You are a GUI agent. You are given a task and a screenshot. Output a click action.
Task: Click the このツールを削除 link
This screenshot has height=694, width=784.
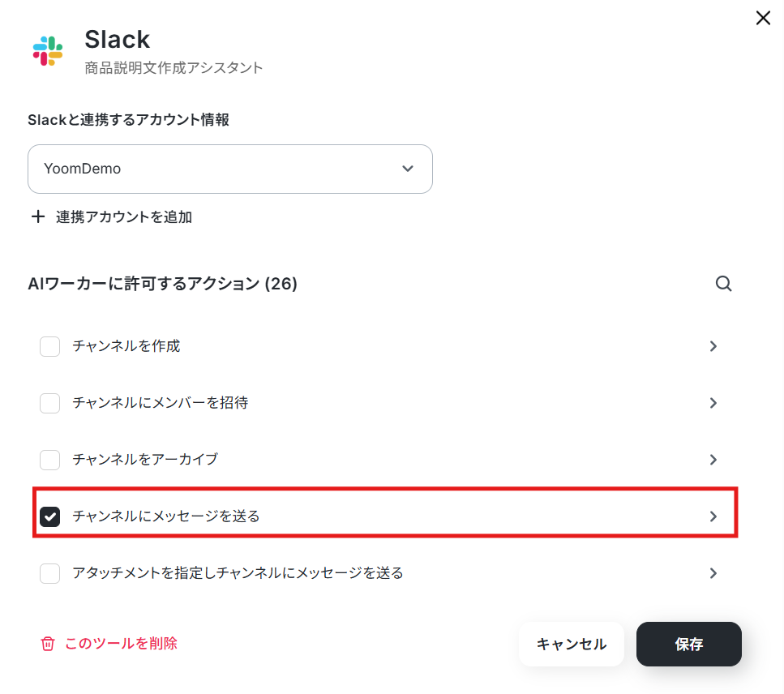tap(121, 644)
